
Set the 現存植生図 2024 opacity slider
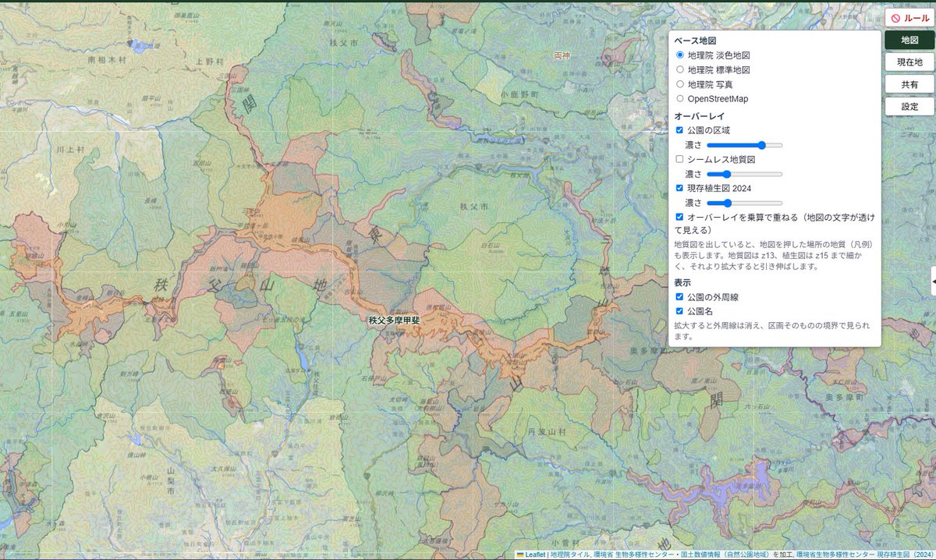point(744,203)
